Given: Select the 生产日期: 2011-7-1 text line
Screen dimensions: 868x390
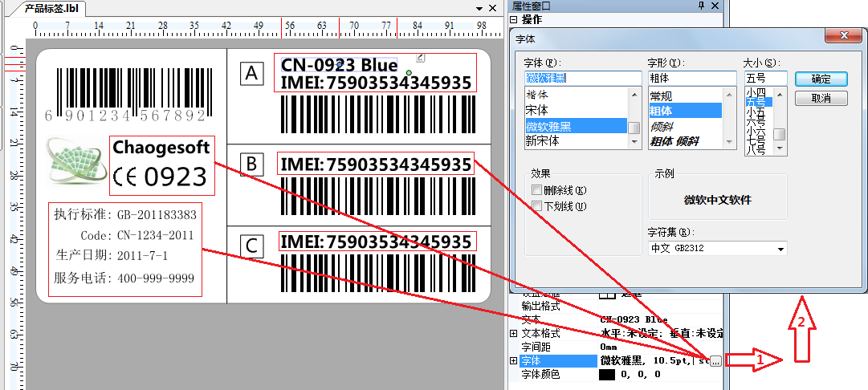Looking at the screenshot, I should 111,255.
